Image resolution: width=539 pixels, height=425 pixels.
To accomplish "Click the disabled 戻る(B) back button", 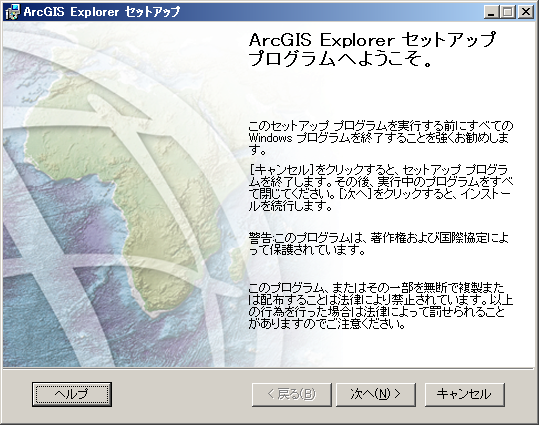I will coord(292,394).
